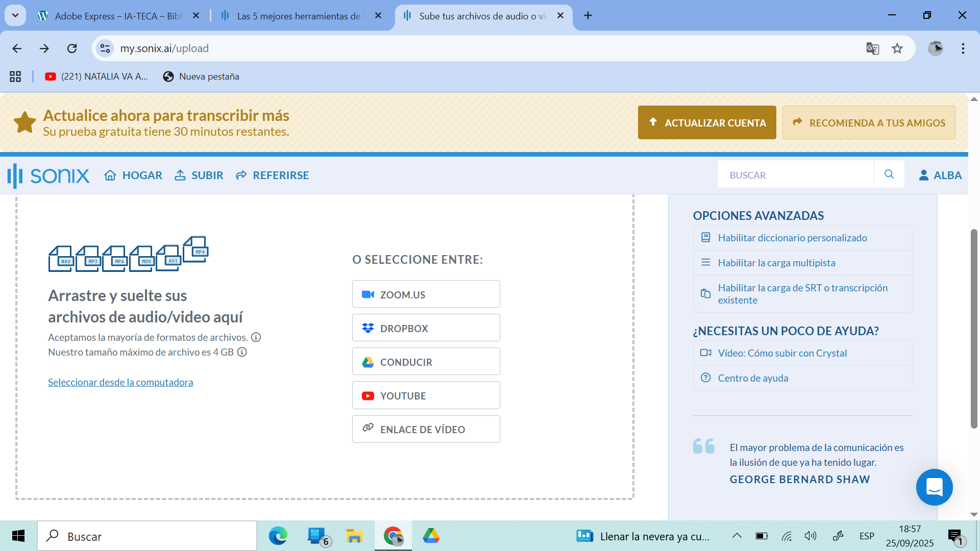Click Google Translate icon in address bar
Viewport: 980px width, 551px height.
tap(872, 48)
